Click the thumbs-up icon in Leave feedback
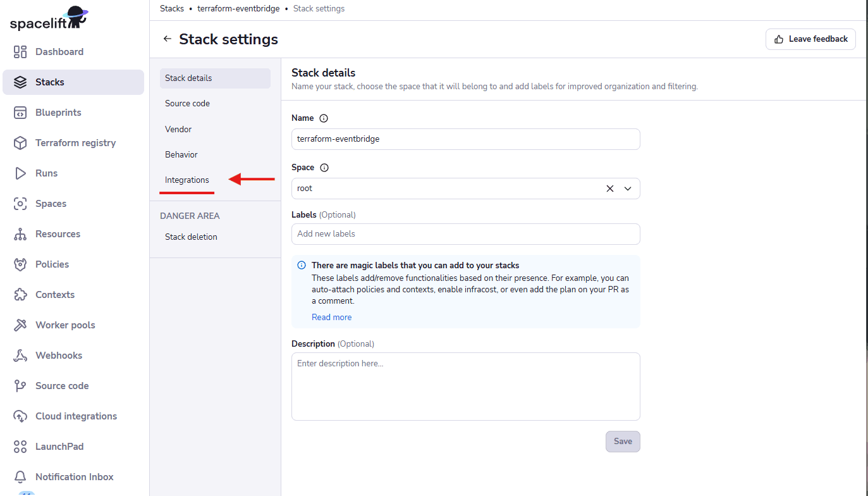The image size is (868, 496). (x=779, y=39)
